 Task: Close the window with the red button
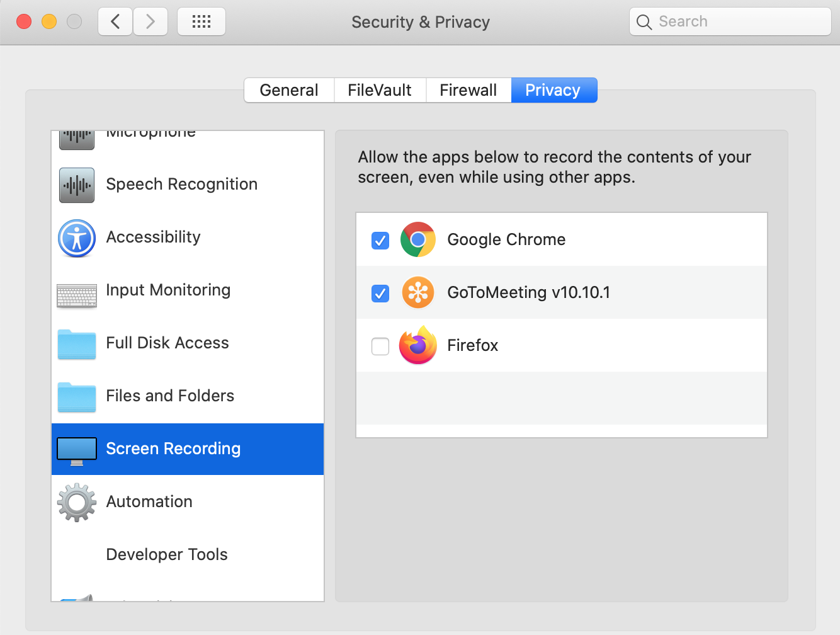pos(24,22)
